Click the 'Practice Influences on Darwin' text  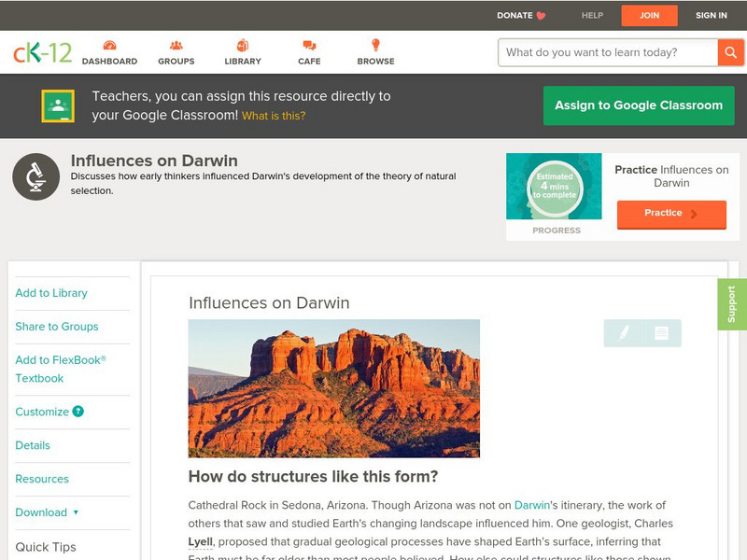tap(671, 176)
